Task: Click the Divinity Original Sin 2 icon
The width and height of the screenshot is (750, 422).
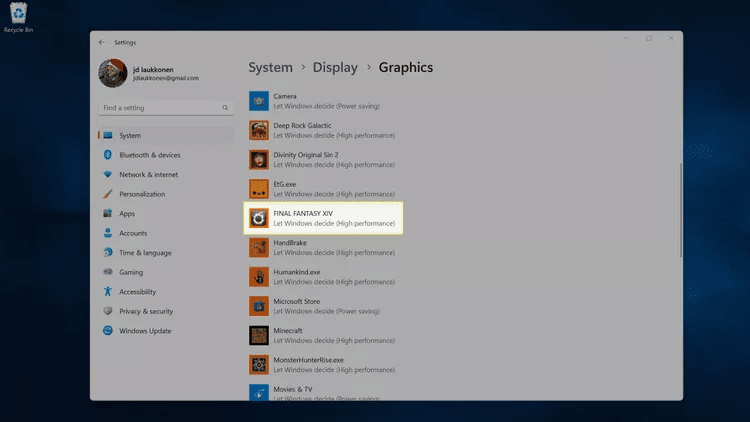Action: (x=259, y=160)
